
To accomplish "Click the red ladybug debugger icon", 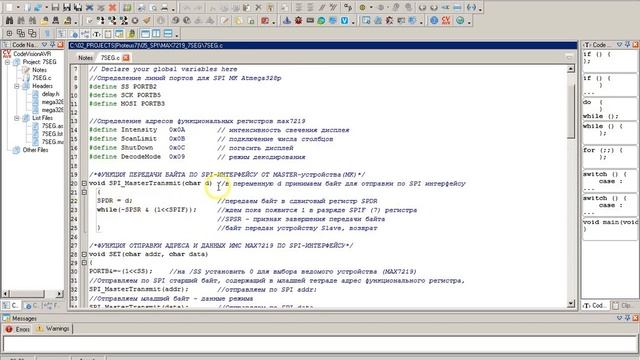I will point(298,20).
